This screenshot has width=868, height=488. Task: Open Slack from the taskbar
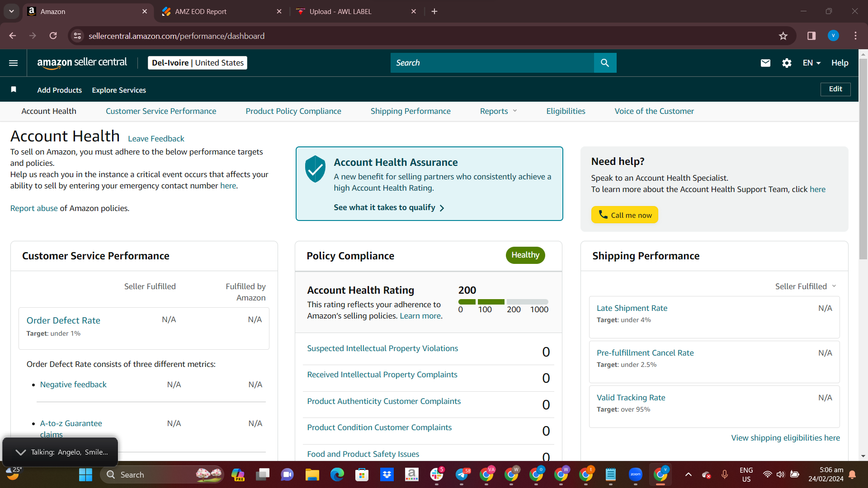point(437,474)
